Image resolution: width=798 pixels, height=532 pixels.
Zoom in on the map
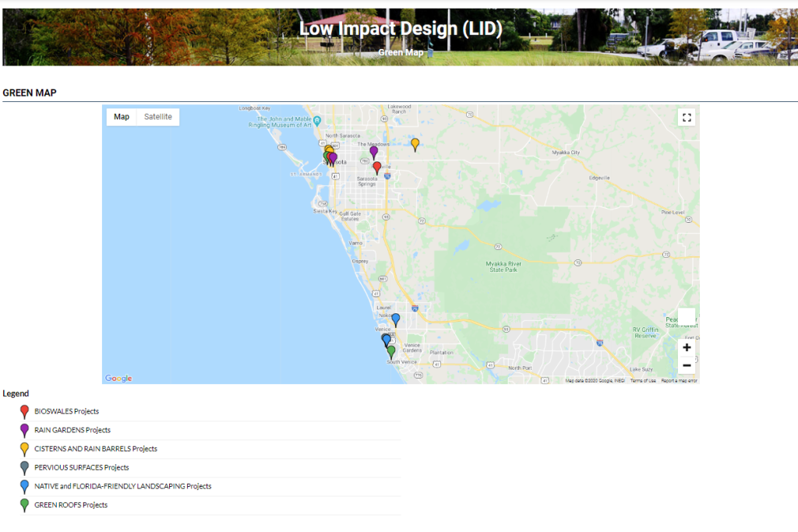click(x=687, y=347)
